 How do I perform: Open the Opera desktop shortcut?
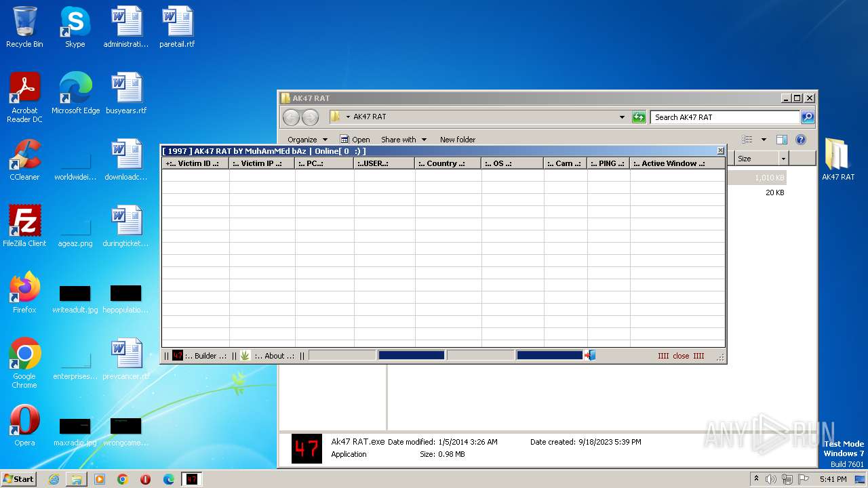click(x=24, y=426)
